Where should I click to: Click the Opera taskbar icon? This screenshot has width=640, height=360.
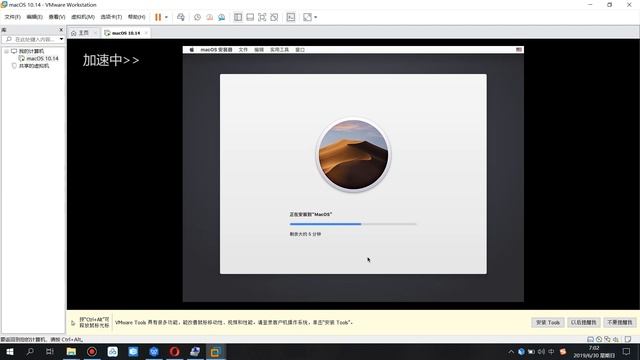[174, 351]
